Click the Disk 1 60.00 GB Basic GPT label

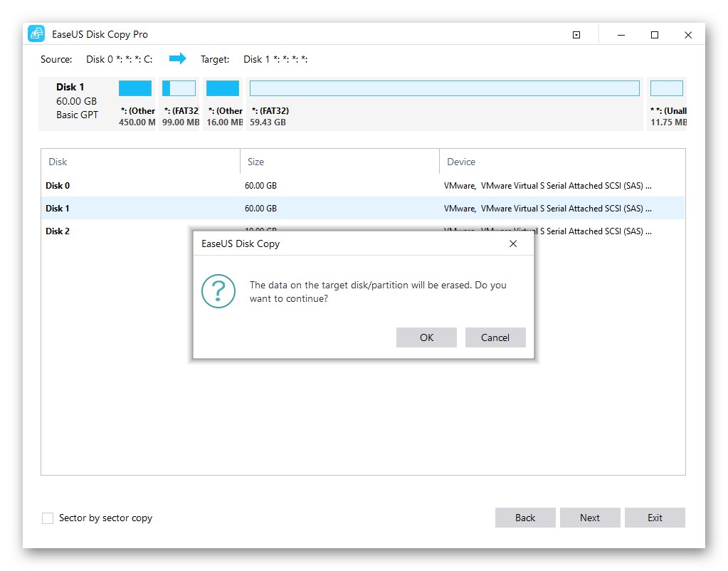(77, 101)
